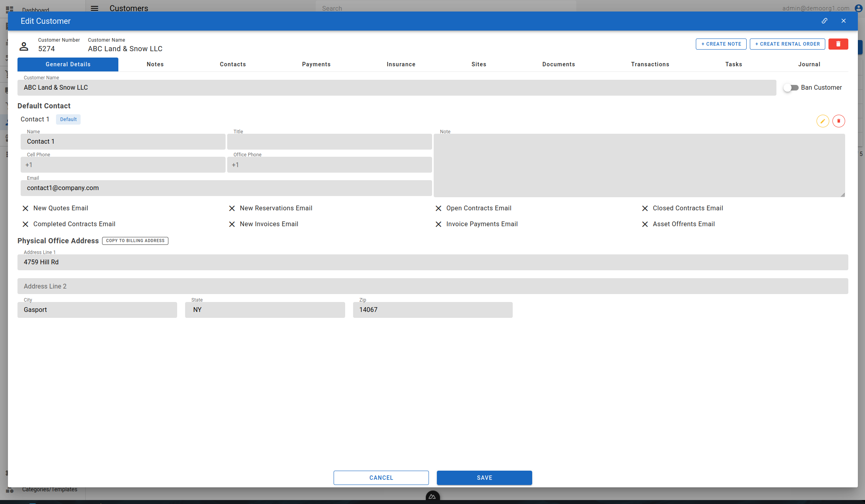Copy link icon in Edit Customer header
Image resolution: width=865 pixels, height=504 pixels.
click(x=824, y=21)
